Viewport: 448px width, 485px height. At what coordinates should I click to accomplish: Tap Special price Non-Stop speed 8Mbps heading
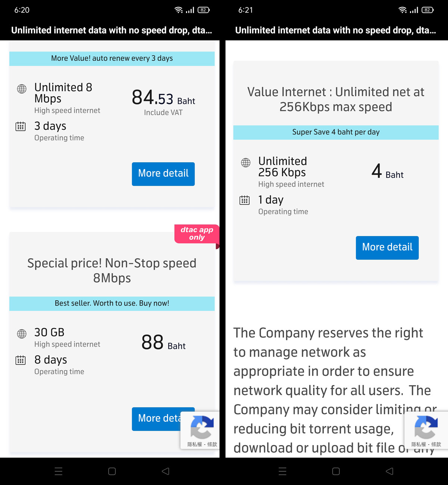click(x=112, y=270)
